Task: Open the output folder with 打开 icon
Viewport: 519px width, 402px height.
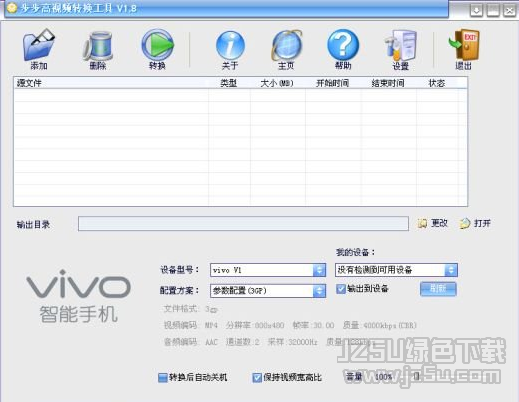Action: pyautogui.click(x=465, y=223)
